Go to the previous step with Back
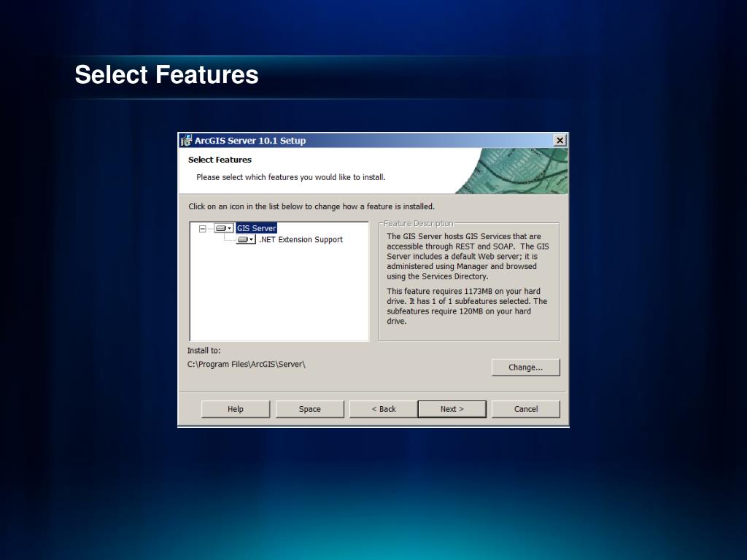 (x=384, y=409)
